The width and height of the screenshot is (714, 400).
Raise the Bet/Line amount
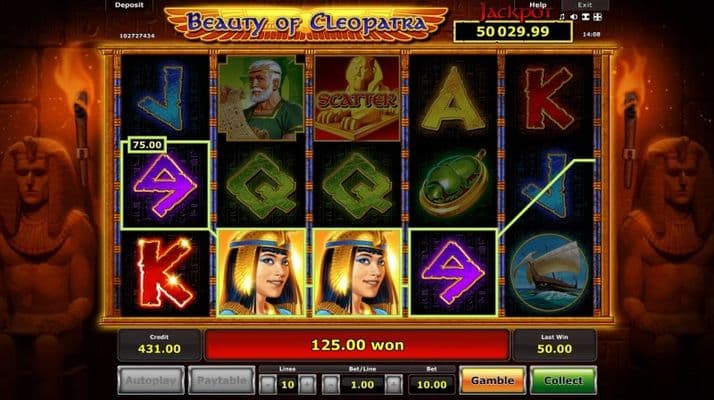coord(394,385)
